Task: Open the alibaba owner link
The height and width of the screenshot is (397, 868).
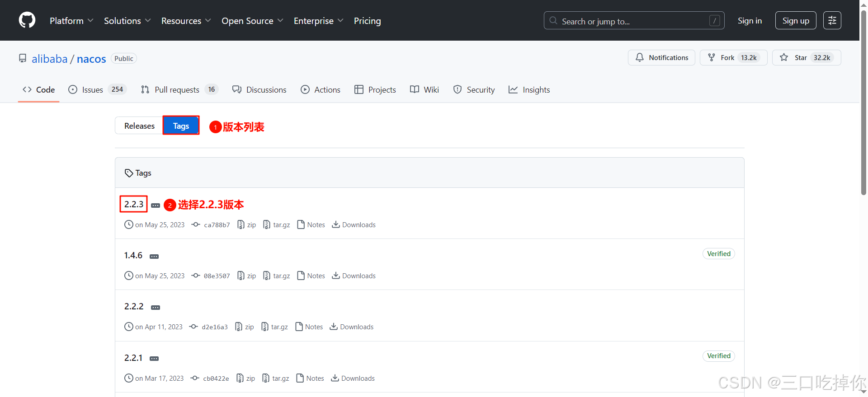Action: 49,59
